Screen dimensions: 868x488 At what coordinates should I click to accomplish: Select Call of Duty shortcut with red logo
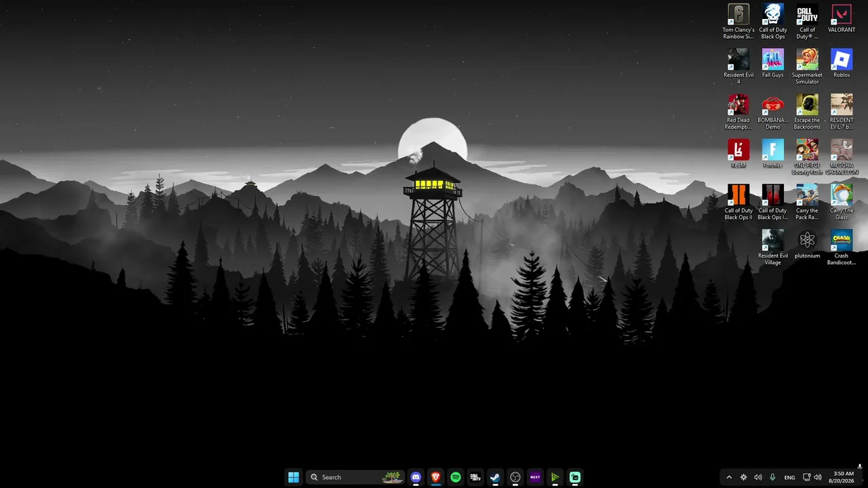773,202
